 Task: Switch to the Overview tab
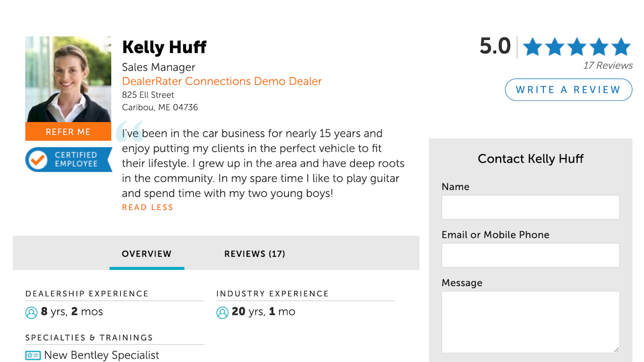coord(146,254)
